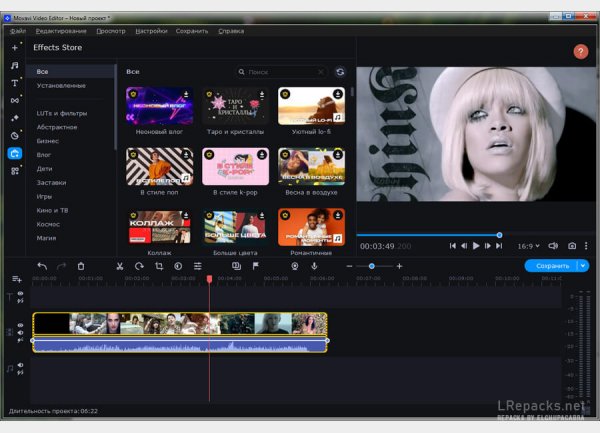Open the Titles tab with T icon
This screenshot has width=600, height=433.
15,83
